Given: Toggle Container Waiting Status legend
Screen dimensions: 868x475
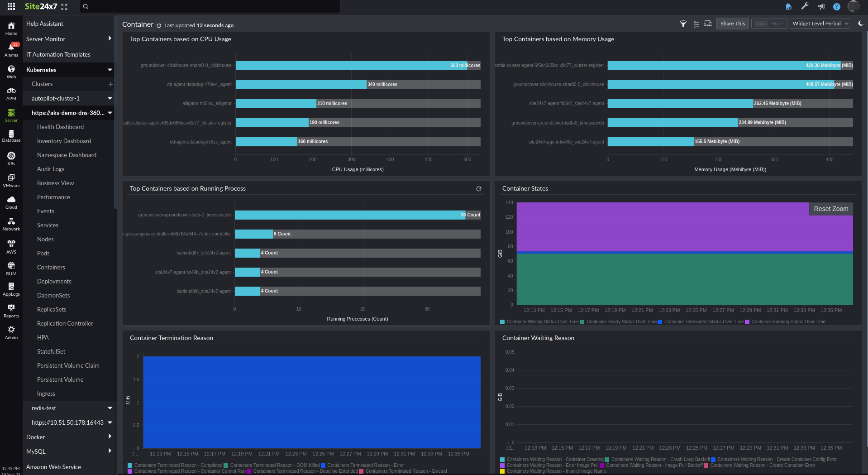Looking at the screenshot, I should click(539, 322).
